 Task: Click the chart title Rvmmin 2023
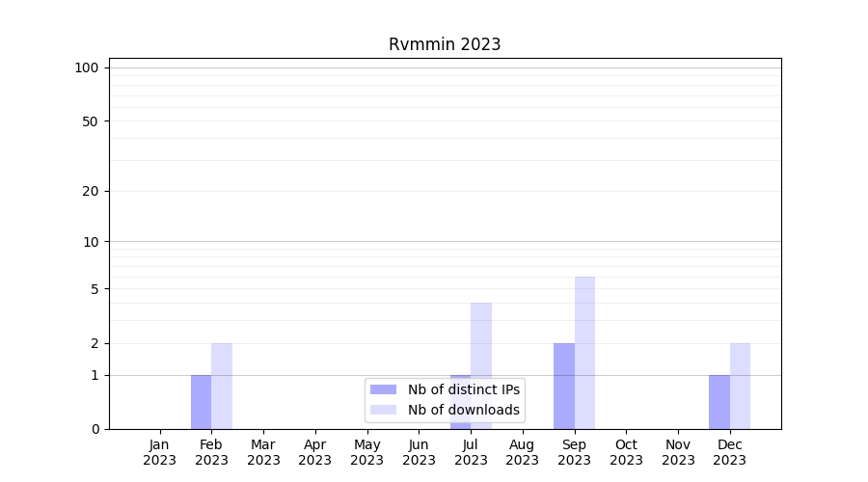[445, 44]
